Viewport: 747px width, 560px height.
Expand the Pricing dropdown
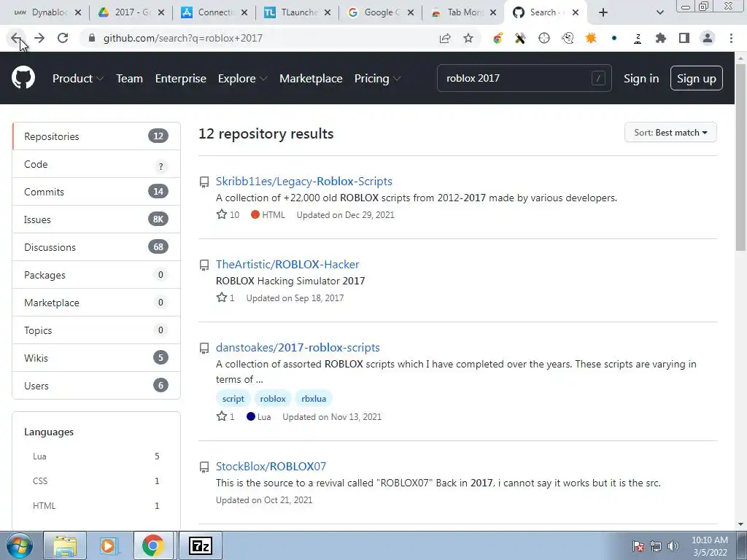[x=377, y=78]
